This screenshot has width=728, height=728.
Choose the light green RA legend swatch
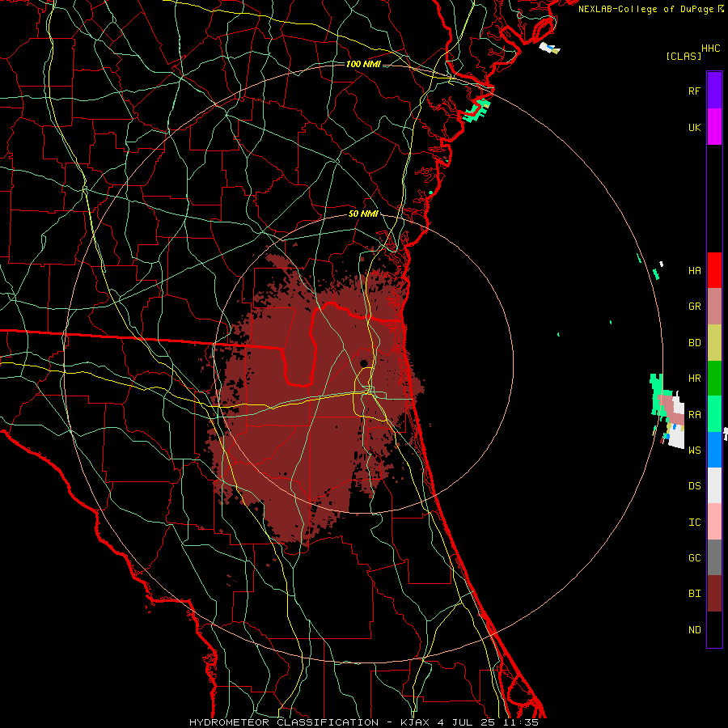[714, 414]
